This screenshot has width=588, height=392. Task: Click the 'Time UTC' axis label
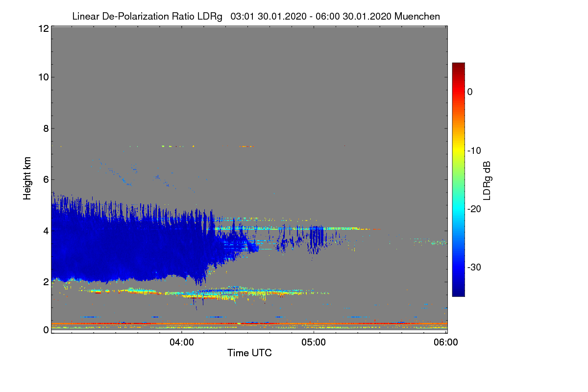(249, 352)
